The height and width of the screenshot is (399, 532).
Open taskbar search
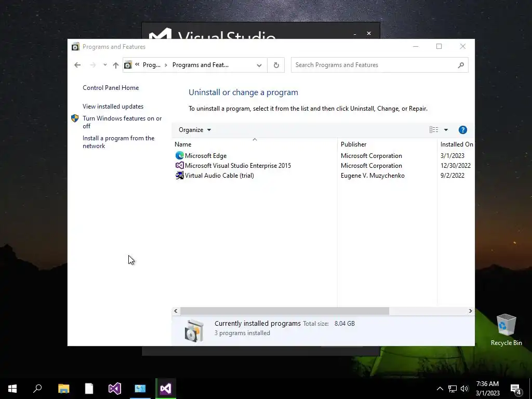[37, 389]
